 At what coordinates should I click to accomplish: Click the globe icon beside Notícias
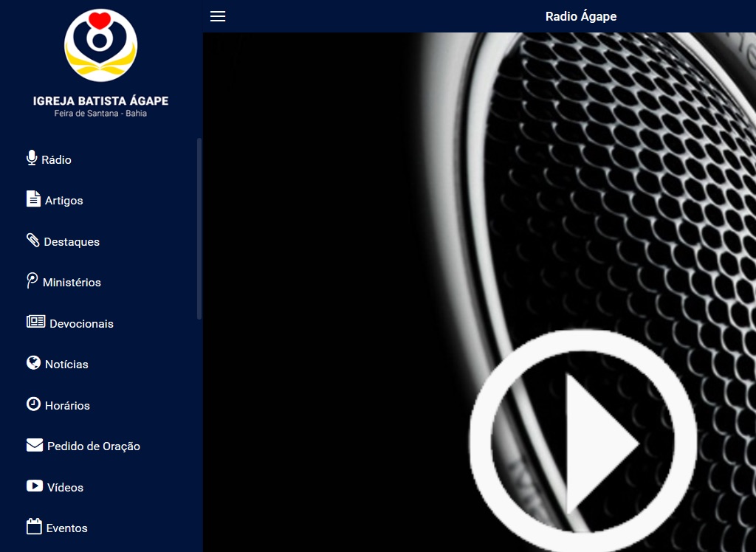[x=33, y=362]
